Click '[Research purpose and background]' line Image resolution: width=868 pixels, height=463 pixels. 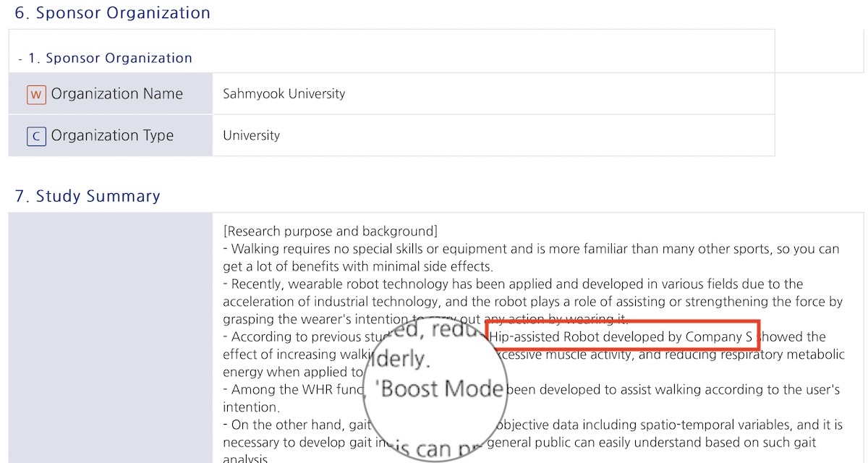coord(330,231)
